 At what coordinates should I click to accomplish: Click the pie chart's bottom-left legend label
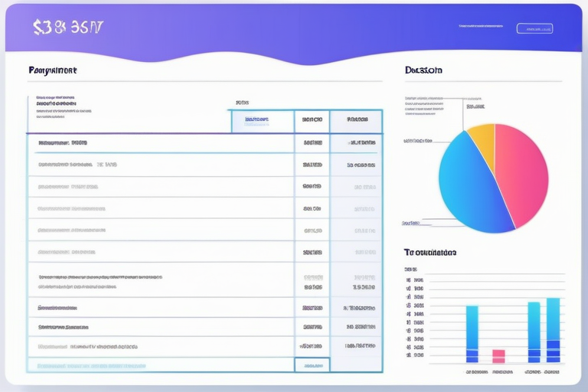[410, 223]
